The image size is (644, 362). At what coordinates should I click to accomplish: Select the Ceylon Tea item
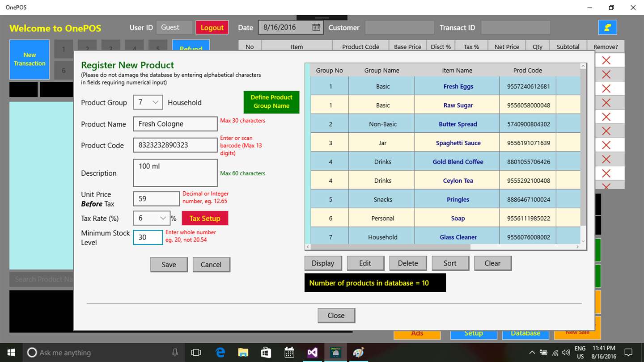coord(458,181)
